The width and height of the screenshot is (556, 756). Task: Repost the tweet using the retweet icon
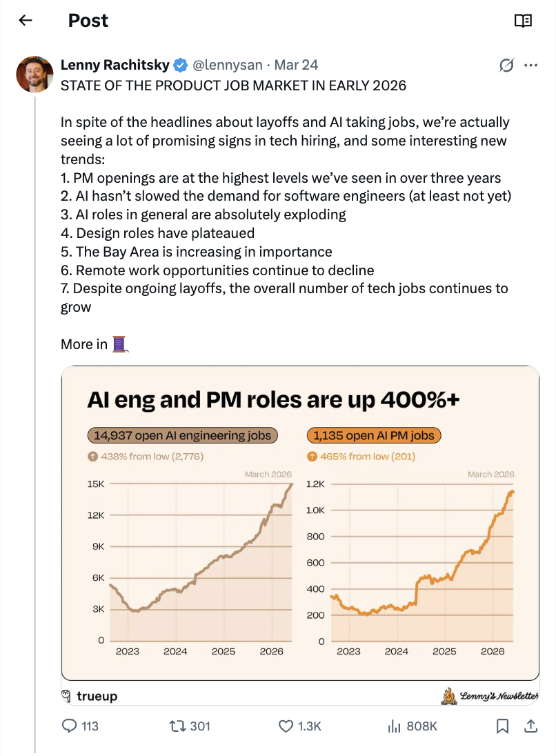click(x=179, y=726)
